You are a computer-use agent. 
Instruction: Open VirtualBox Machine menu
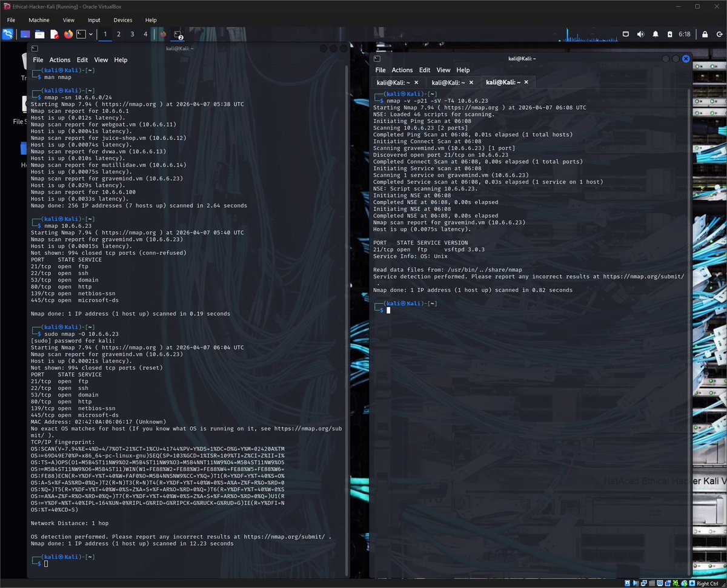coord(39,20)
